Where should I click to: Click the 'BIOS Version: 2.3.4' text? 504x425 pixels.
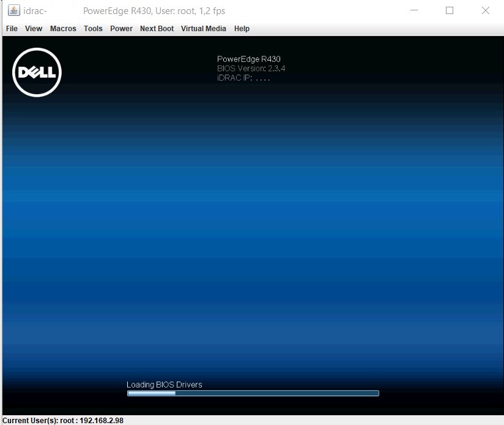(251, 68)
